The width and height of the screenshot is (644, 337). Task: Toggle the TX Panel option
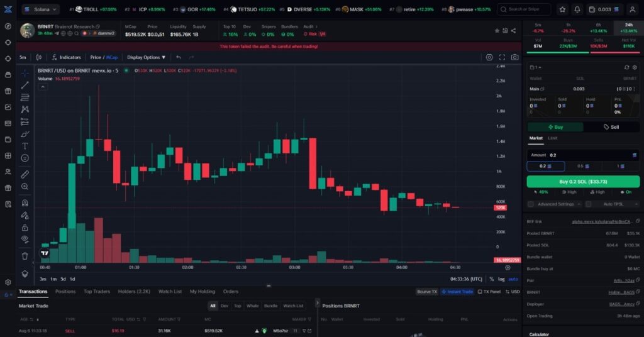tap(489, 292)
